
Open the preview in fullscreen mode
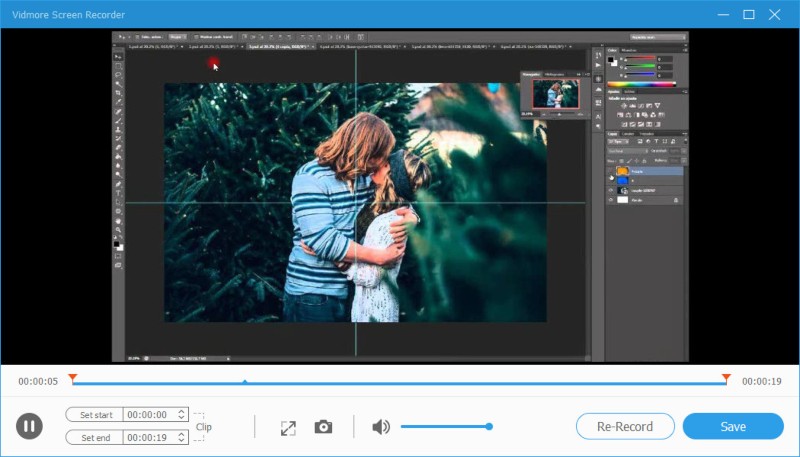point(288,427)
